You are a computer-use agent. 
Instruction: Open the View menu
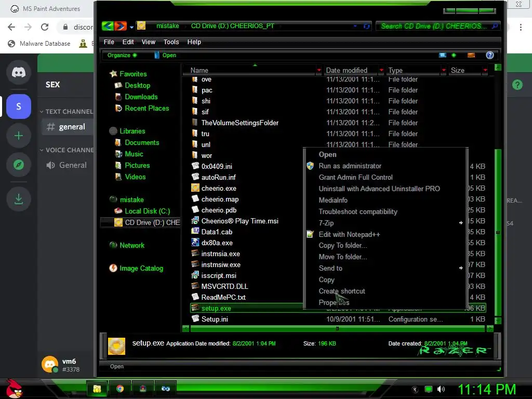148,42
